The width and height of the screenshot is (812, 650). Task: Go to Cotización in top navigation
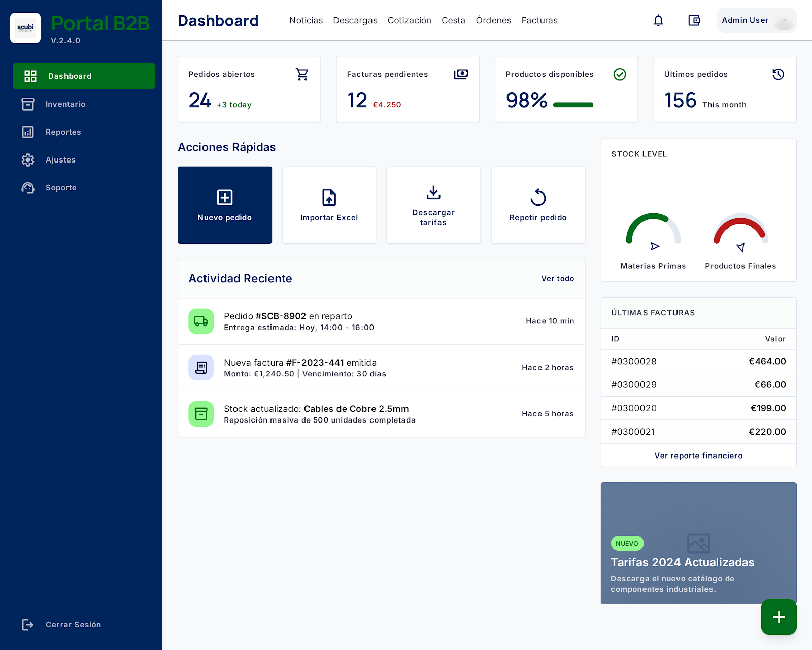[x=410, y=20]
